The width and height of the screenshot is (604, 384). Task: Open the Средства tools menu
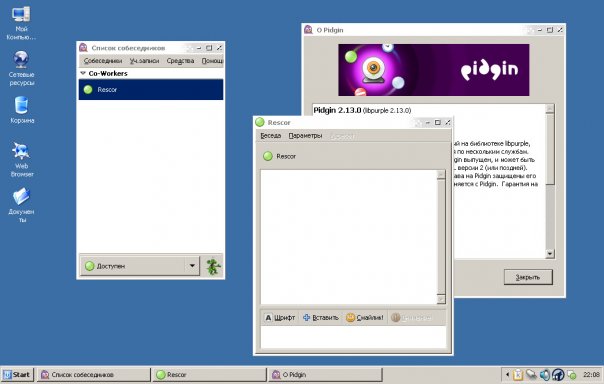point(180,61)
